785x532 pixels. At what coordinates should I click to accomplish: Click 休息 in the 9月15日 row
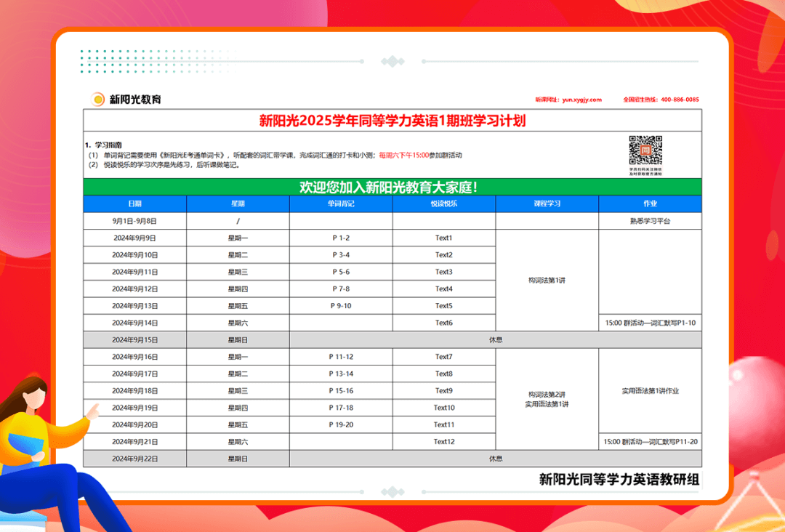(x=496, y=340)
